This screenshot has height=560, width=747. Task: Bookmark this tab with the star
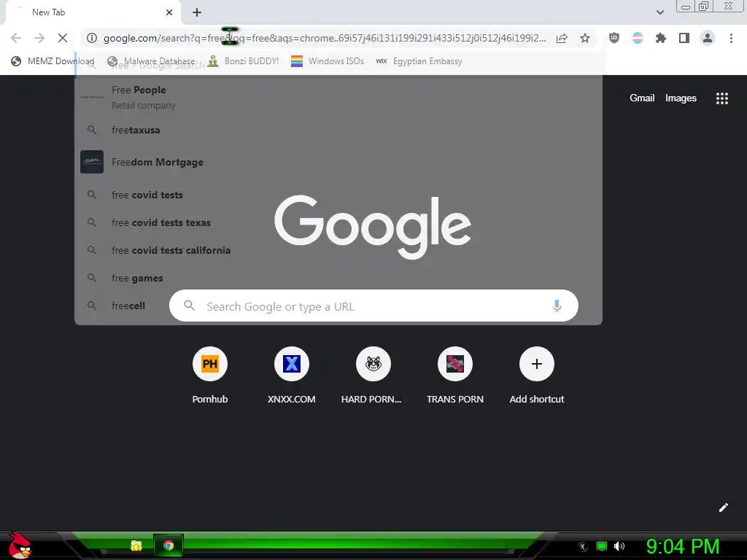click(x=585, y=38)
